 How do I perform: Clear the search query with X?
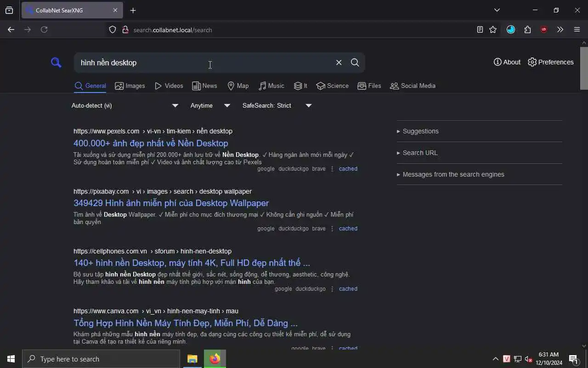tap(339, 63)
